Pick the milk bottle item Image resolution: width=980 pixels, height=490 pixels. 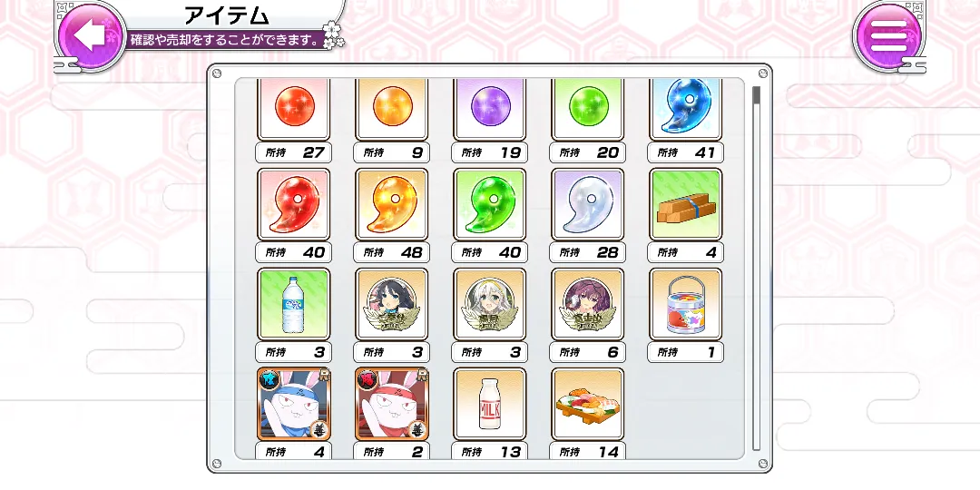click(489, 405)
